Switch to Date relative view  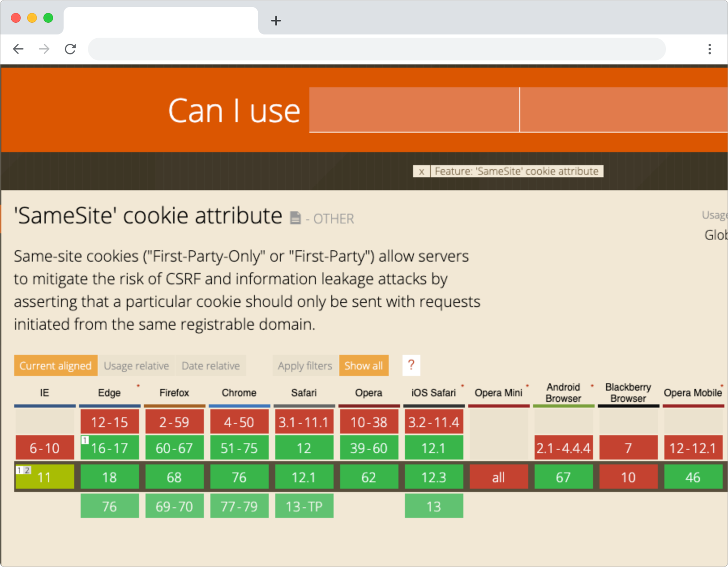pos(210,365)
